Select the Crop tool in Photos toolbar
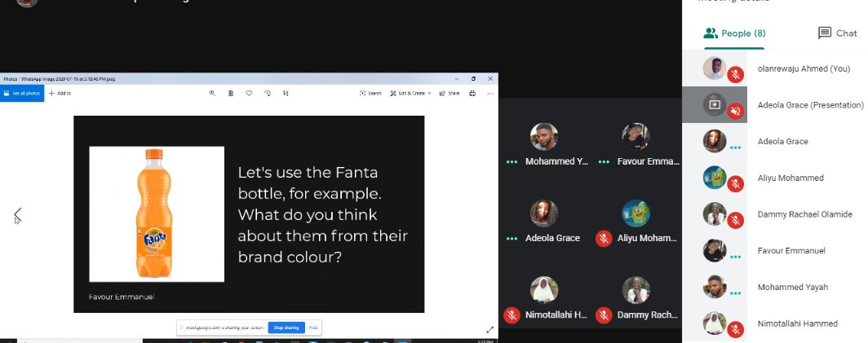The height and width of the screenshot is (343, 868). coord(286,94)
